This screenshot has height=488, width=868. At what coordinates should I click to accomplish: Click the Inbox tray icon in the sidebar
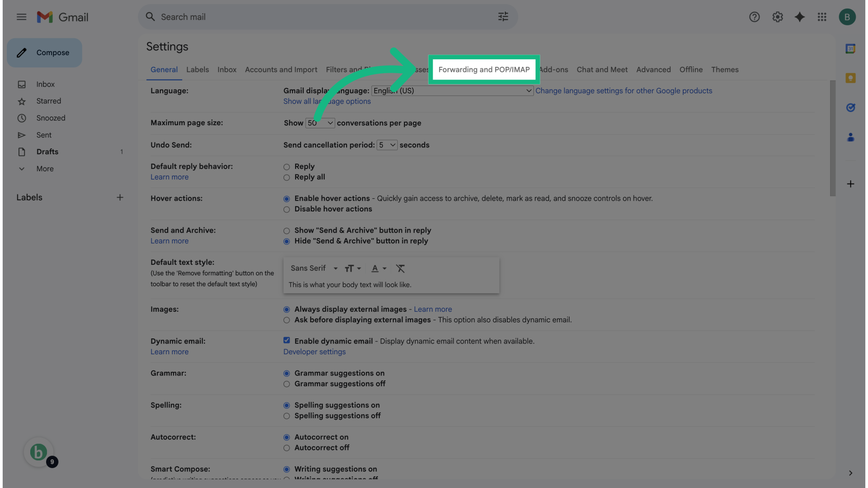pyautogui.click(x=21, y=84)
